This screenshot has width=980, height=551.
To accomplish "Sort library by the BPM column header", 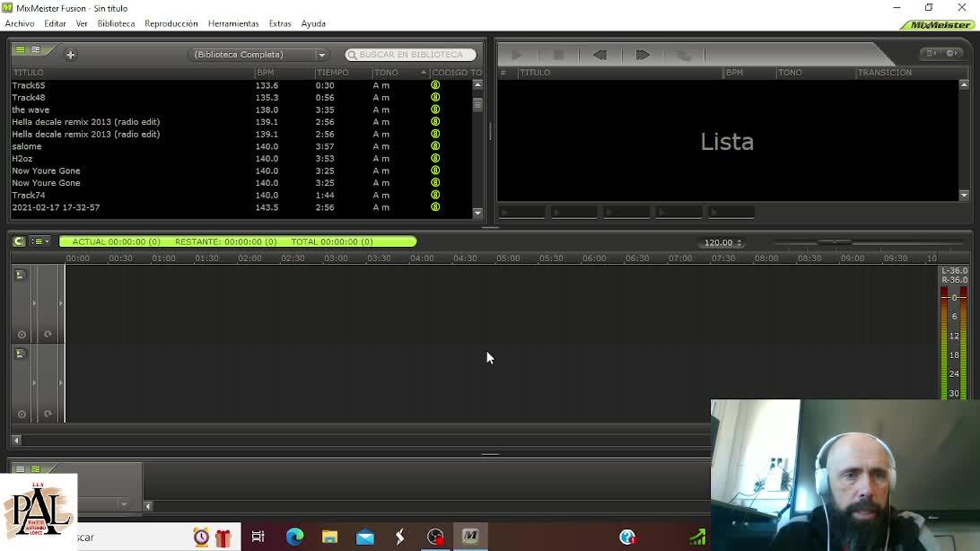I will [265, 73].
